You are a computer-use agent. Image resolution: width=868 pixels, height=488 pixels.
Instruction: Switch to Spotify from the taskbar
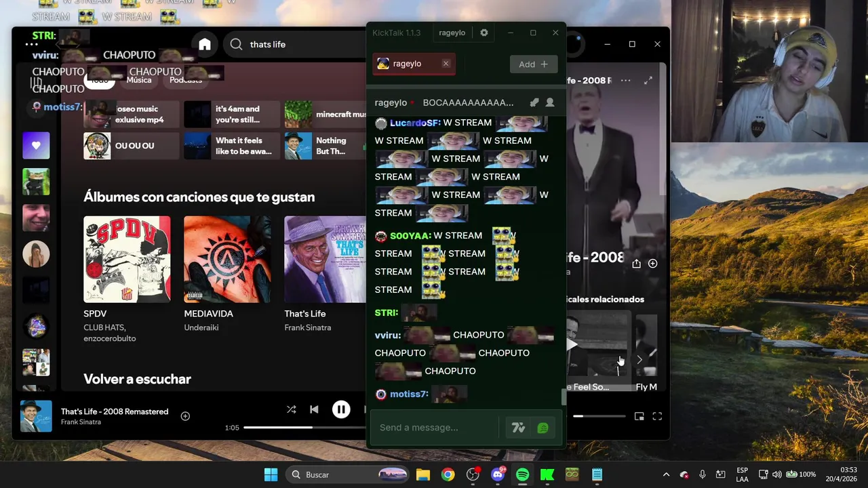(522, 474)
